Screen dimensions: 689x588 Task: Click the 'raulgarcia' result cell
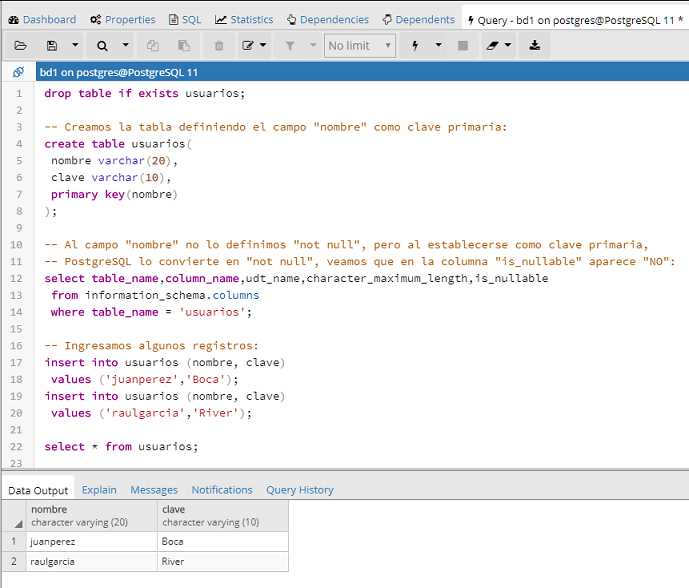[x=91, y=562]
